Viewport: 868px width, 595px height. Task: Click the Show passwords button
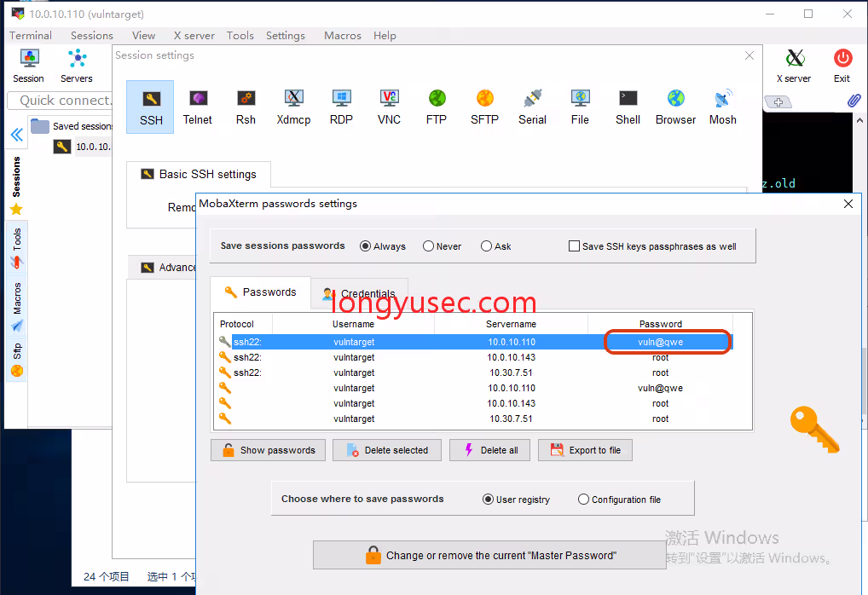point(268,450)
